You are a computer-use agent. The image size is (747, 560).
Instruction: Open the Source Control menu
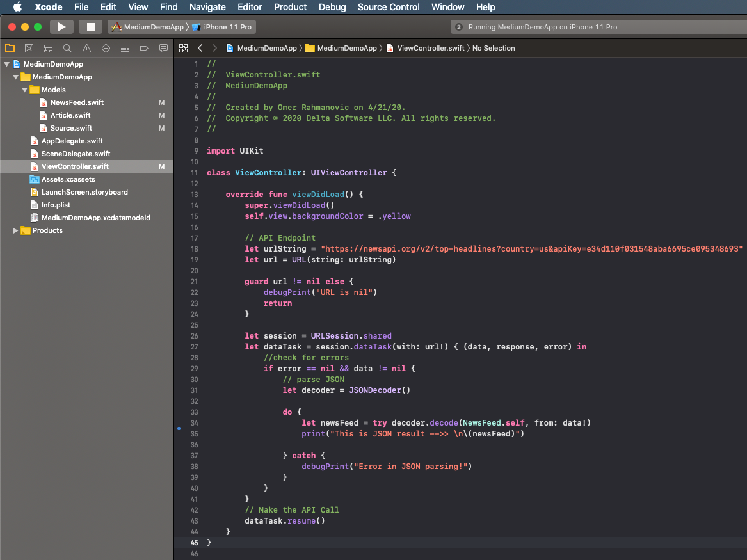tap(388, 7)
